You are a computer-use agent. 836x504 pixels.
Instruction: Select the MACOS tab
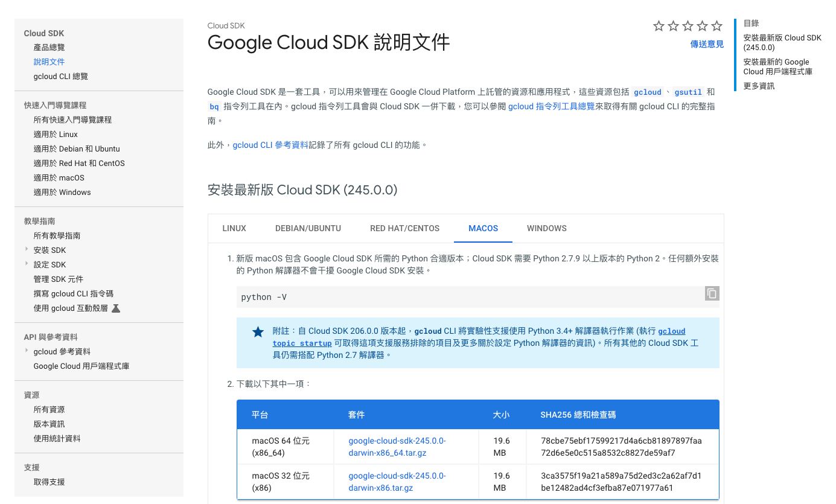point(483,228)
